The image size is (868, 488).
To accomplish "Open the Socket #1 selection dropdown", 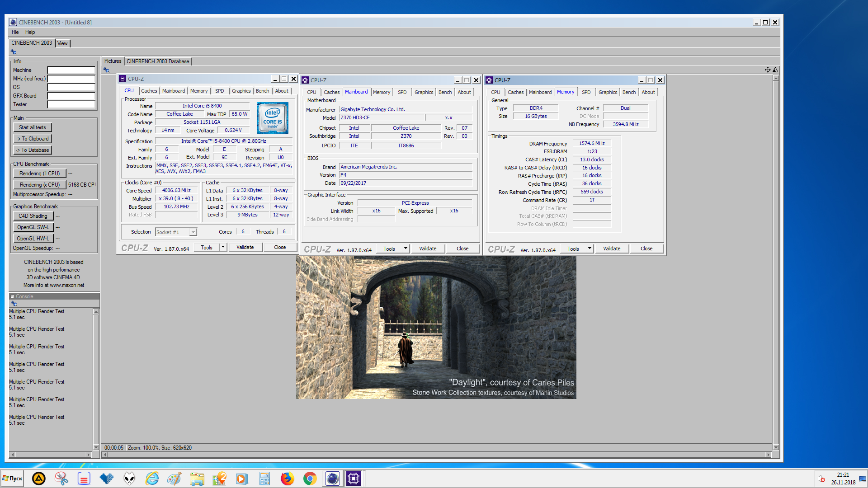I will [x=176, y=232].
